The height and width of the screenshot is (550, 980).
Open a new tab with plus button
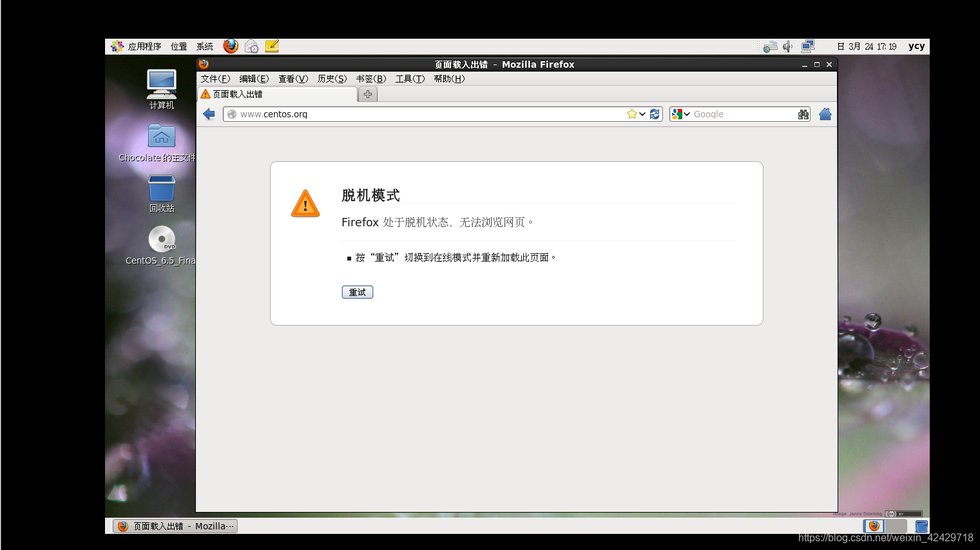pos(368,94)
